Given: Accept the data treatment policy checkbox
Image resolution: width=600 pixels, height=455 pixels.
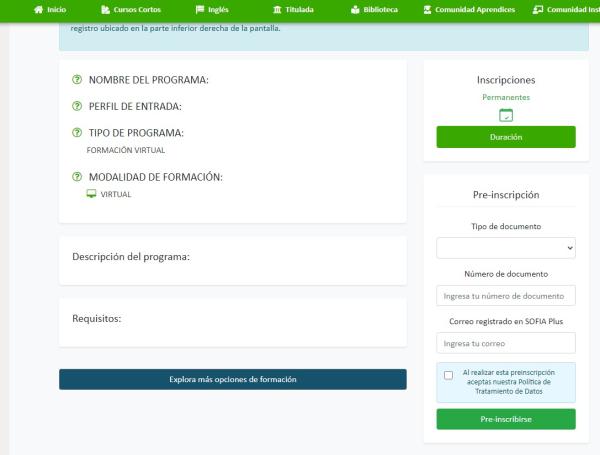Looking at the screenshot, I should pyautogui.click(x=448, y=376).
